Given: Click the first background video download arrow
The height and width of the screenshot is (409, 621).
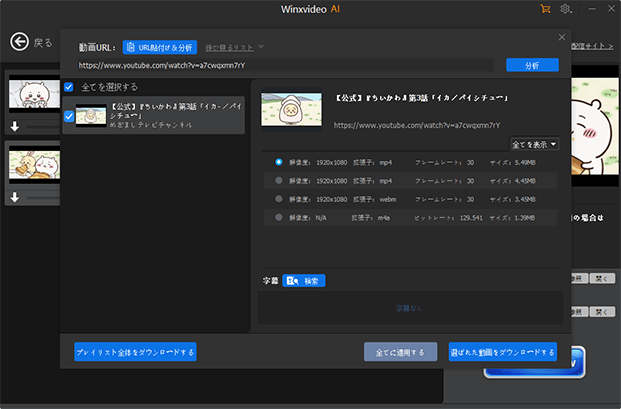Looking at the screenshot, I should click(x=15, y=126).
